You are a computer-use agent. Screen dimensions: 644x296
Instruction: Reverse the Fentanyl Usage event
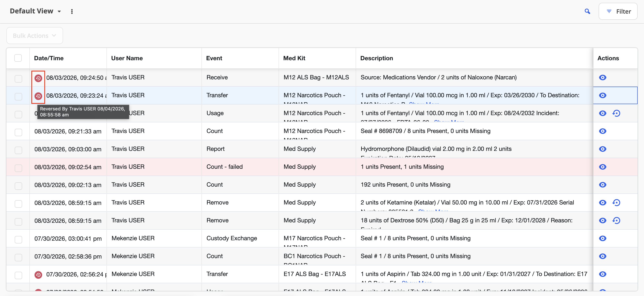tap(616, 113)
